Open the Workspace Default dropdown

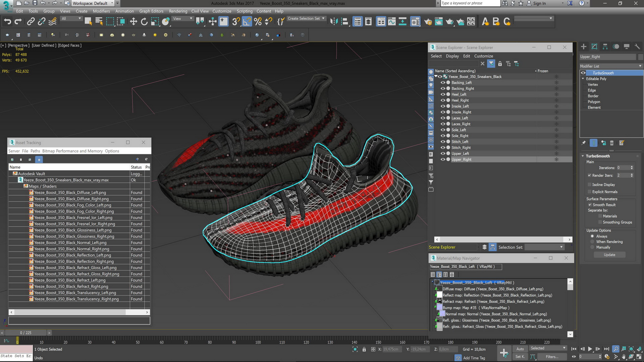point(93,3)
